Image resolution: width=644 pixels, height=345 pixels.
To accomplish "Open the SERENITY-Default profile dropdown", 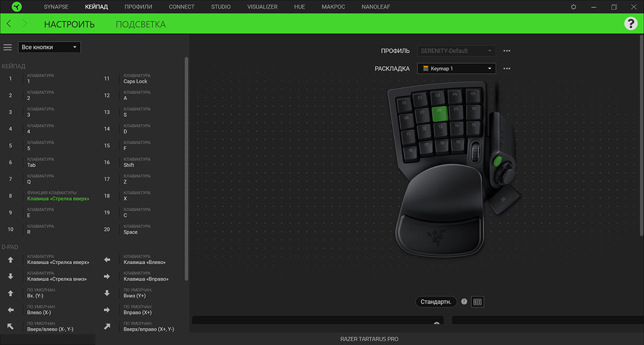I will (x=456, y=51).
